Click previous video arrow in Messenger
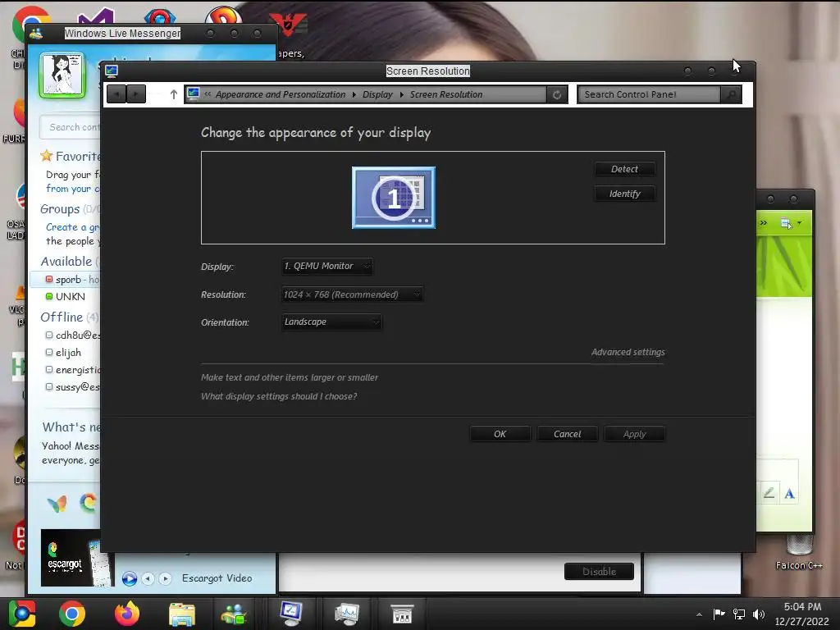The image size is (840, 630). click(x=148, y=578)
